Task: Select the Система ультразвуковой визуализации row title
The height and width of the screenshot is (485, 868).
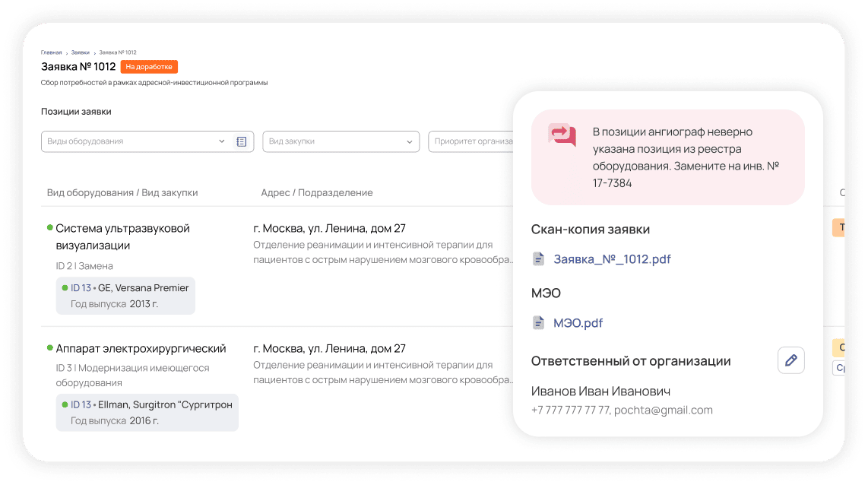Action: tap(123, 236)
